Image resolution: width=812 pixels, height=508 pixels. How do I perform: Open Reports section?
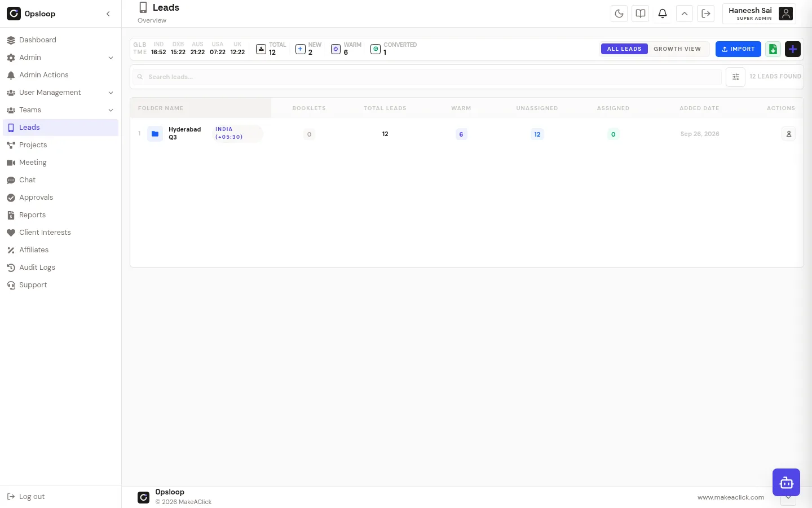[60, 215]
